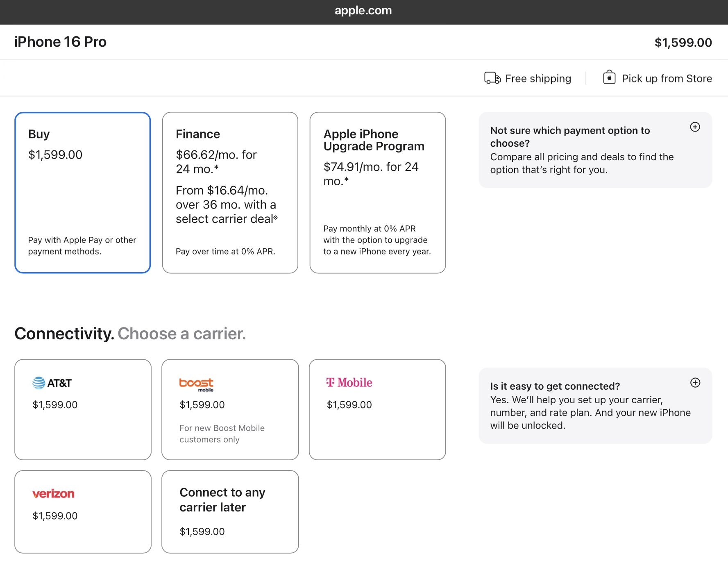
Task: Click the apple.com address bar
Action: point(363,11)
